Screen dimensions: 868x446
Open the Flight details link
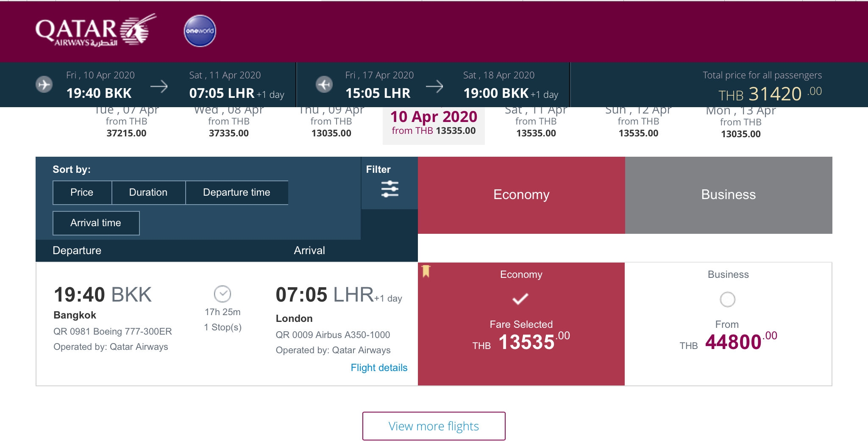(x=379, y=368)
